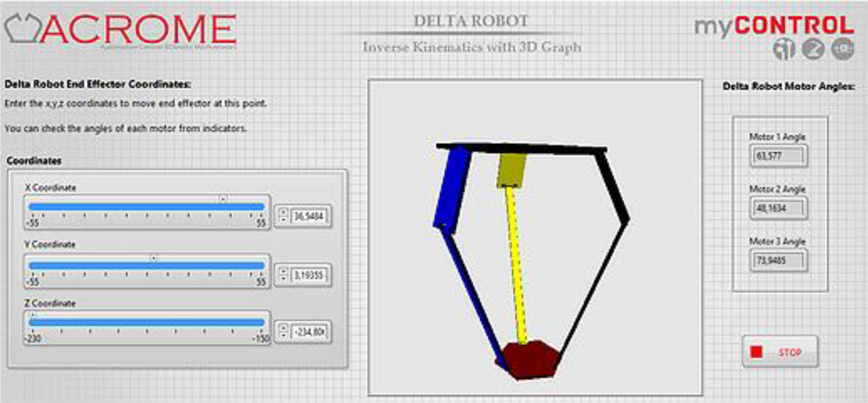Click the Z Coordinate slider thumb
The height and width of the screenshot is (403, 868).
(x=32, y=316)
